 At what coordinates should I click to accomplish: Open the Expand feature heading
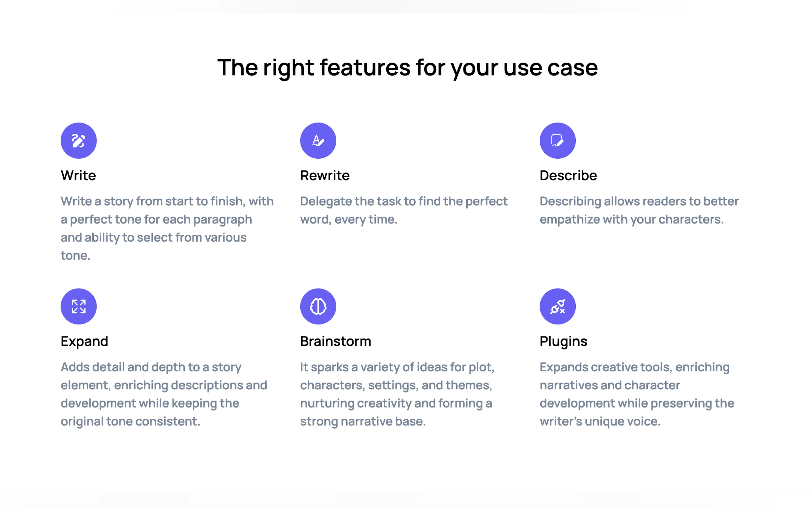(x=84, y=341)
